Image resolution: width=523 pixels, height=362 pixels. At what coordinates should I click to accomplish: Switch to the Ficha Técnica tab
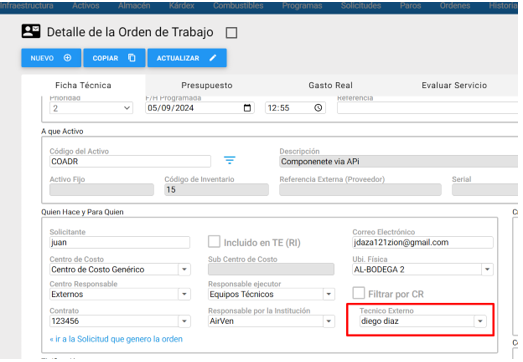tap(83, 85)
